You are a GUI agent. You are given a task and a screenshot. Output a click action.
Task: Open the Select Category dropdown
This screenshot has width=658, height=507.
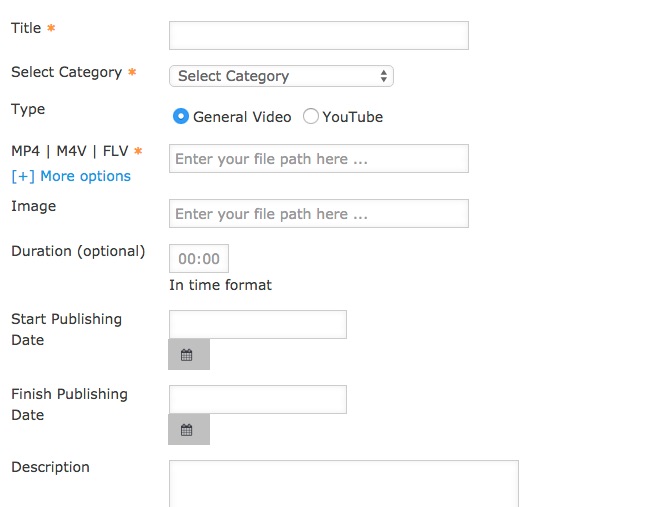[x=281, y=76]
